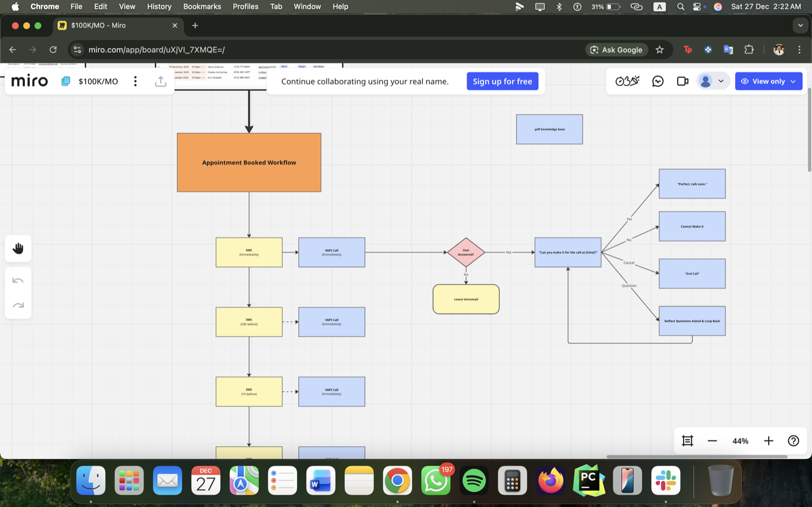
Task: Select the "End Call" box
Action: click(x=692, y=273)
